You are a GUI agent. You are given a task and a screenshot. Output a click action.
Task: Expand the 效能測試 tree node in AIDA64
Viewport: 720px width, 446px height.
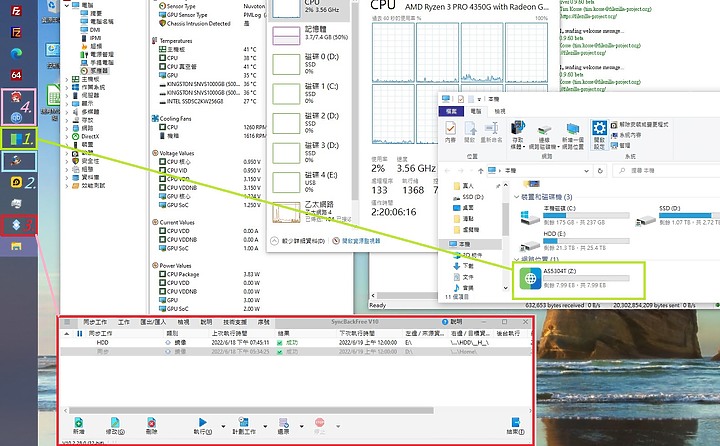pos(67,186)
